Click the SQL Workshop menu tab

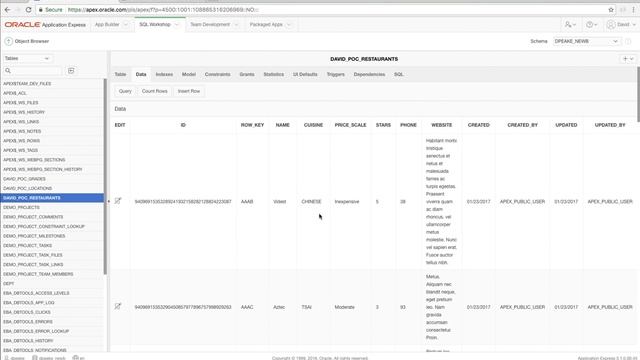tap(155, 24)
